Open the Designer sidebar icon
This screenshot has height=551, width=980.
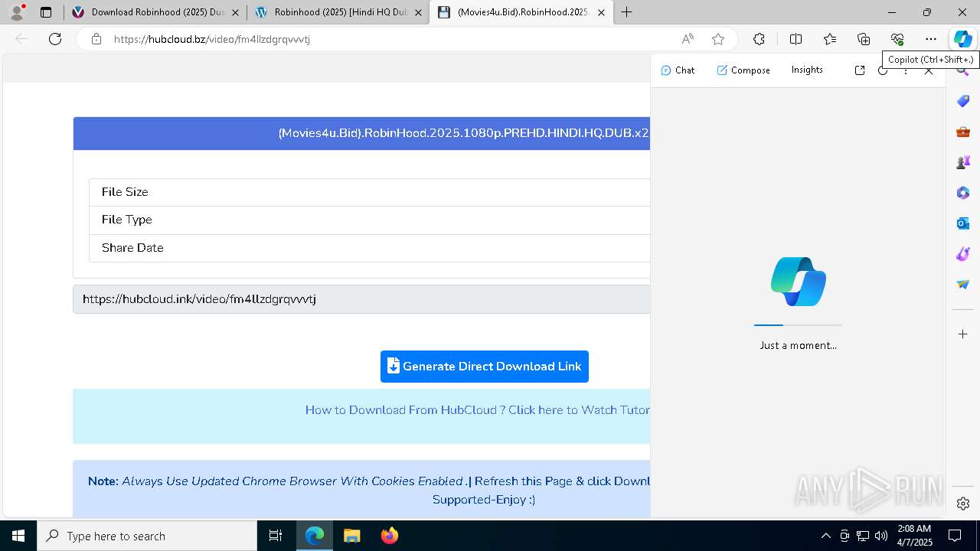[963, 254]
